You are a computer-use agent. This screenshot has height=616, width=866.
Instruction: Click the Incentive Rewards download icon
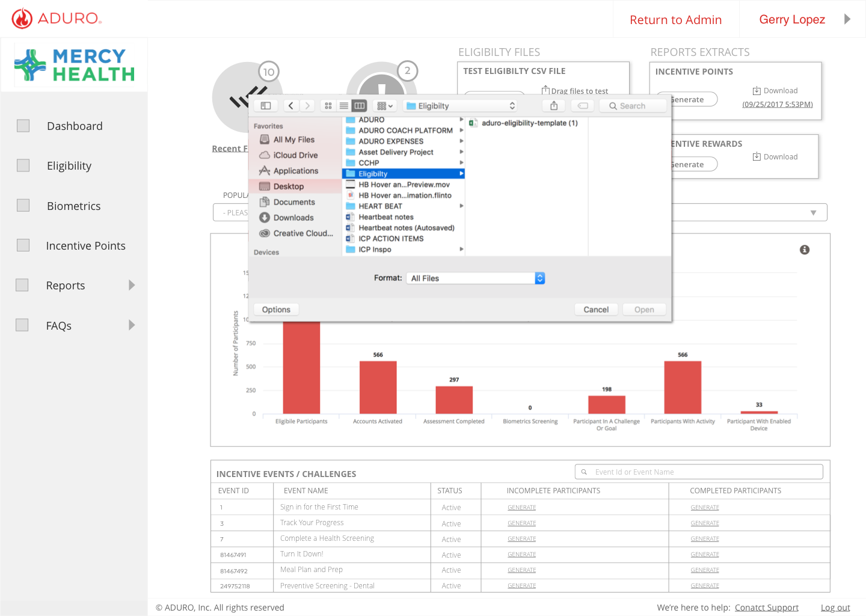pos(757,157)
